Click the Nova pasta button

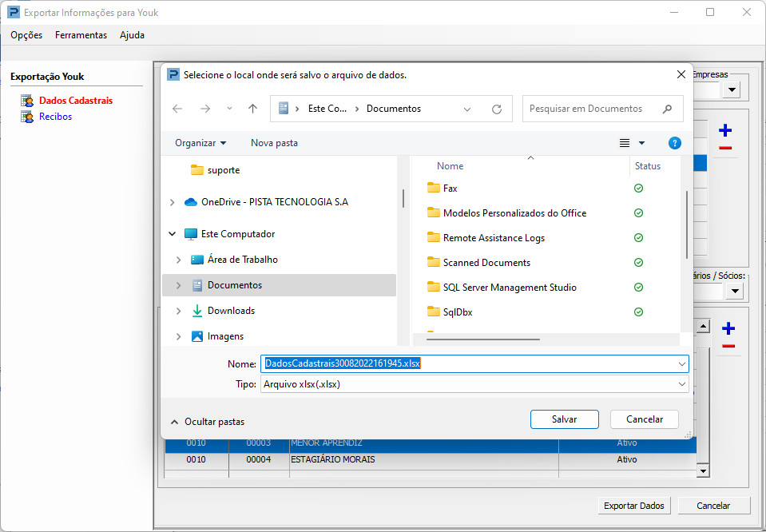(x=274, y=143)
